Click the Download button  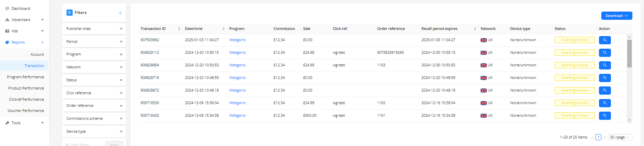(617, 16)
